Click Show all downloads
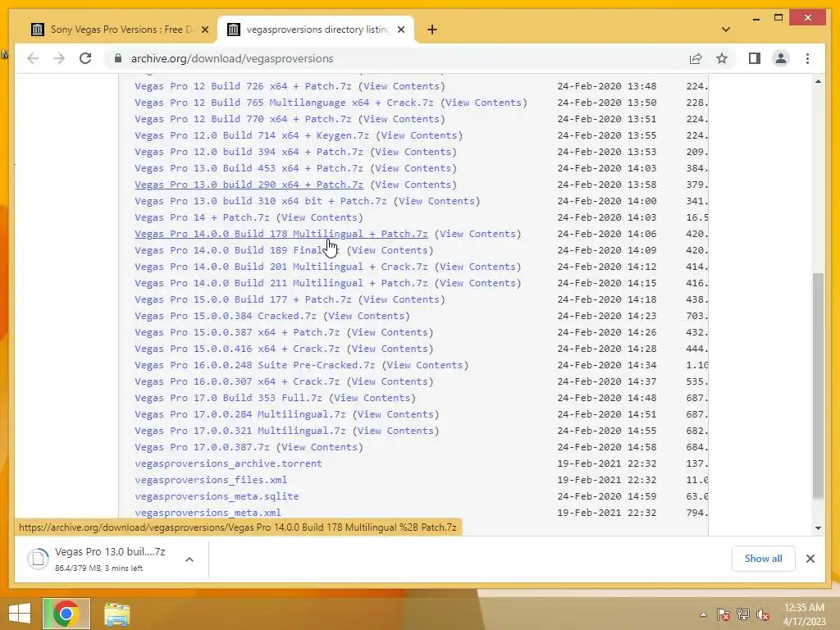This screenshot has width=840, height=630. coord(764,559)
